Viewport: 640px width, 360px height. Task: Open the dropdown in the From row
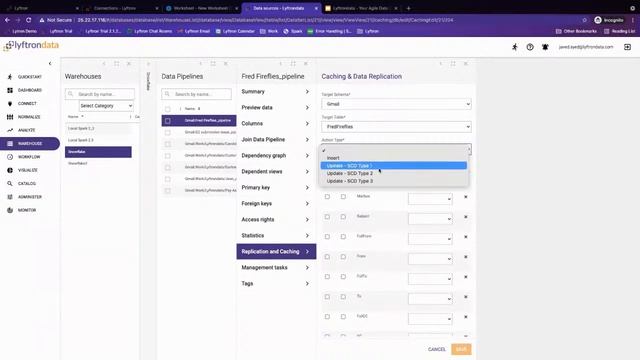click(x=430, y=259)
